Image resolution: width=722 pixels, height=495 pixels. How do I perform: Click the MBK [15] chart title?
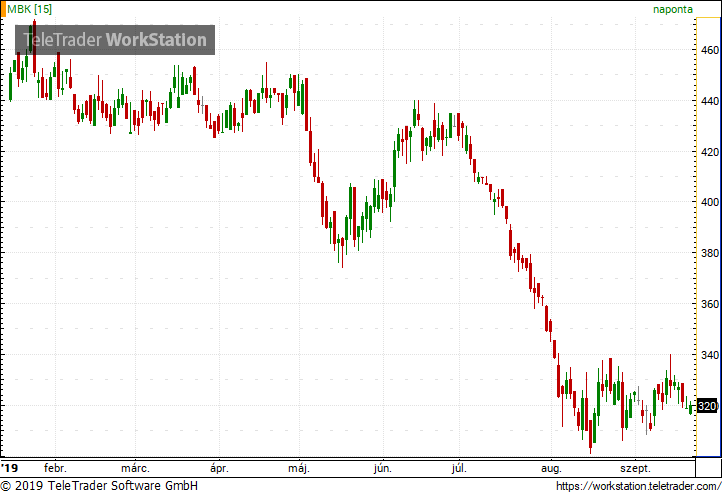point(29,9)
